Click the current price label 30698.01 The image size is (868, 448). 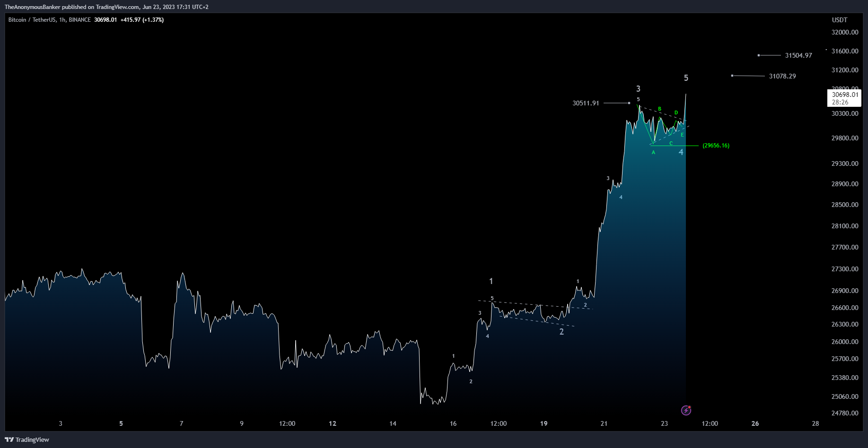[845, 95]
